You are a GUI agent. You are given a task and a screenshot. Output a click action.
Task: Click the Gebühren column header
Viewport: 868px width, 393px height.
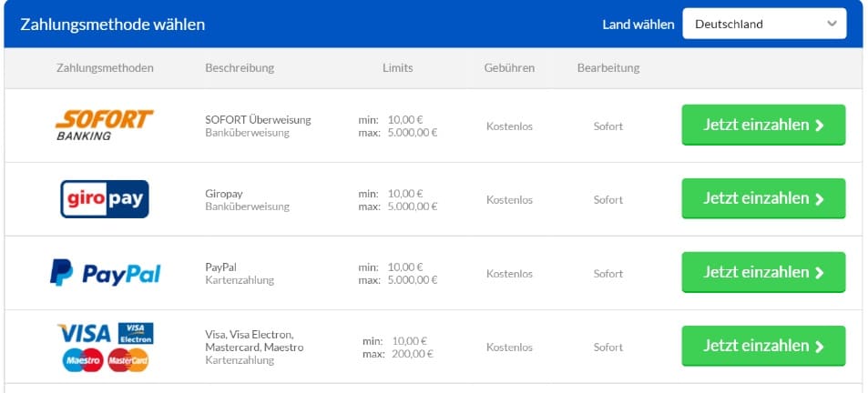(509, 68)
